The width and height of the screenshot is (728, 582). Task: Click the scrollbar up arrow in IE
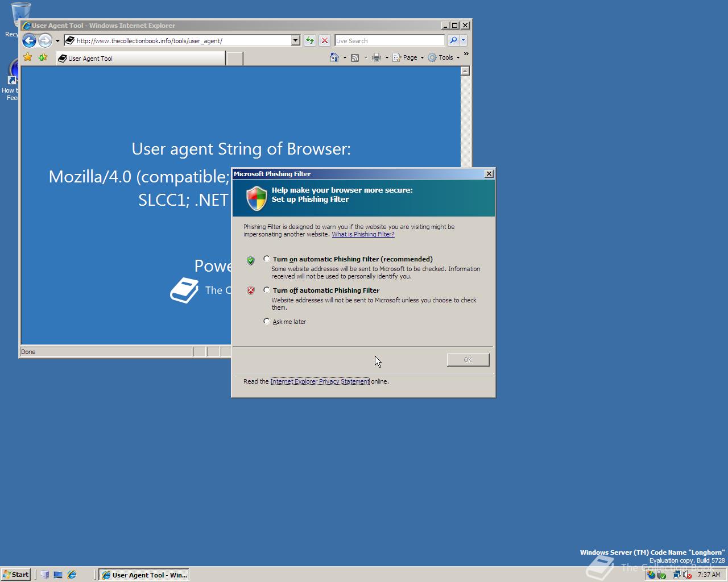tap(465, 71)
